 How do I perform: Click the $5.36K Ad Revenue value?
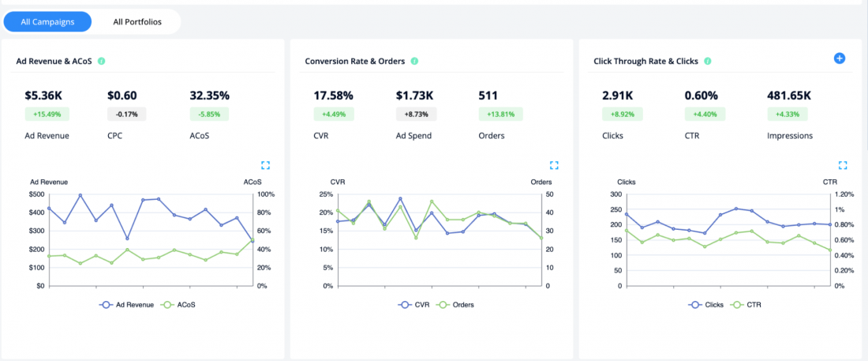click(48, 96)
